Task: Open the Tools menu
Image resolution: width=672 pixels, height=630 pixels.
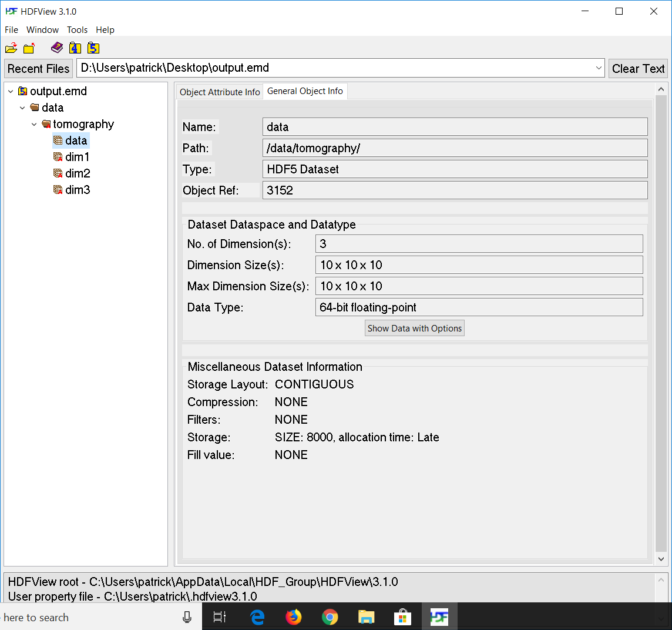Action: (77, 29)
